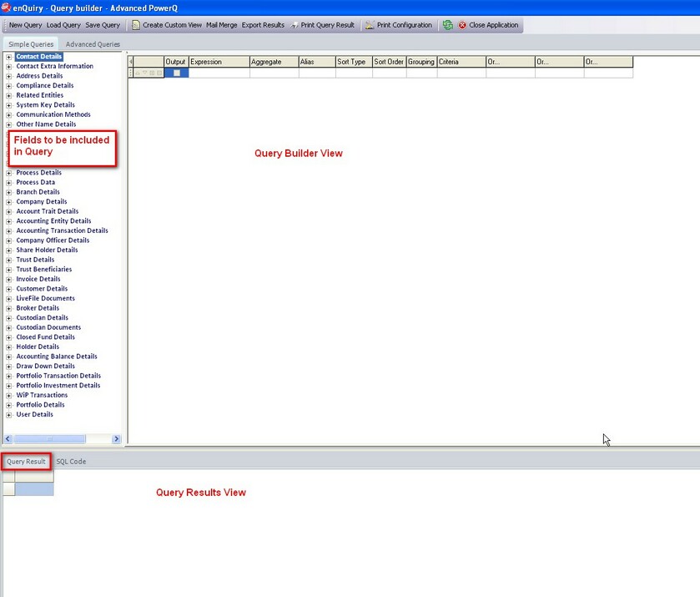Viewport: 700px width, 597px height.
Task: Open the SQL Code tab
Action: click(71, 461)
